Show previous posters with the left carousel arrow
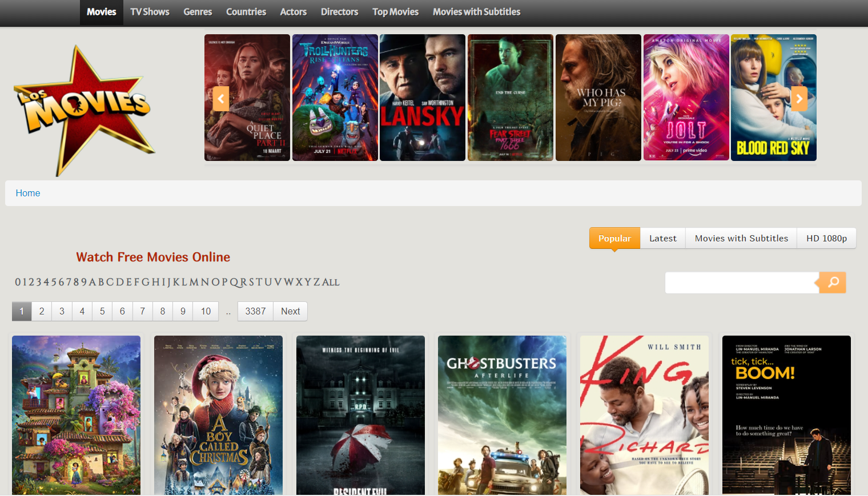 (221, 99)
